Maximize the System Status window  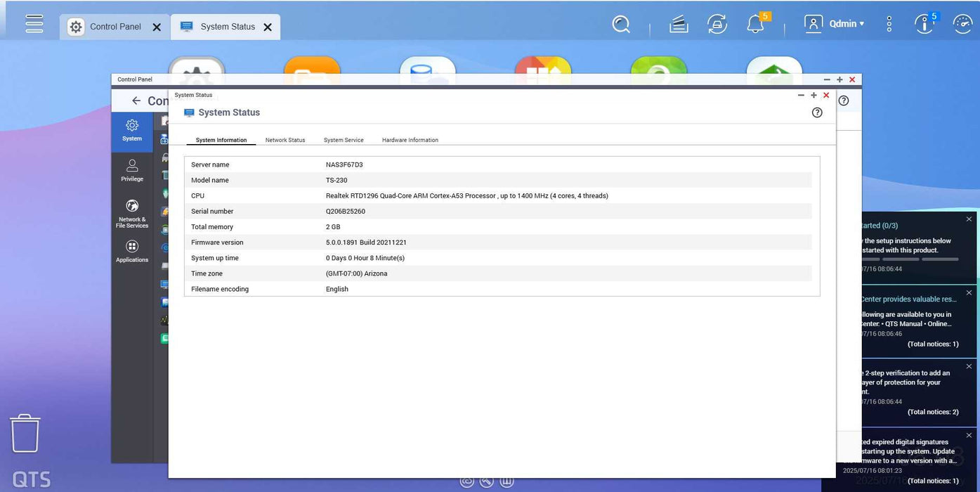click(814, 96)
